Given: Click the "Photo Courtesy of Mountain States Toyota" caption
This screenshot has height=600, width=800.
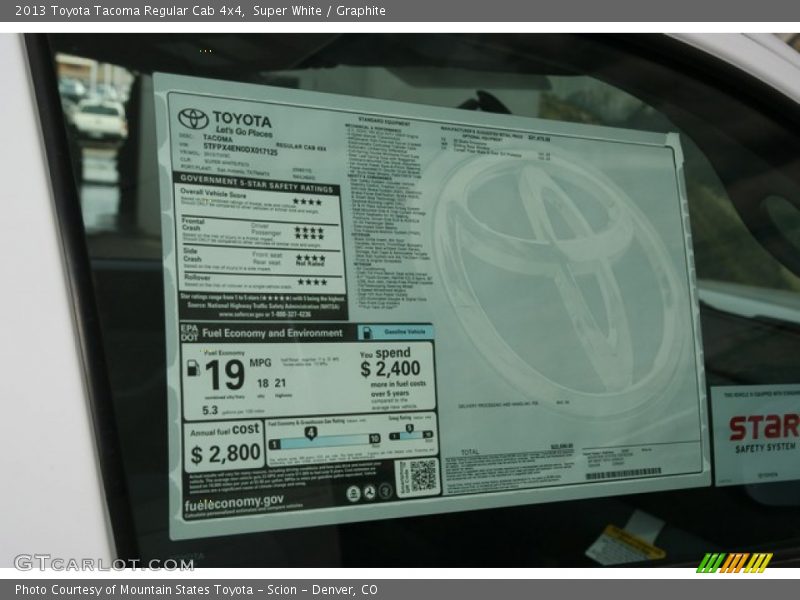Looking at the screenshot, I should pyautogui.click(x=134, y=590).
